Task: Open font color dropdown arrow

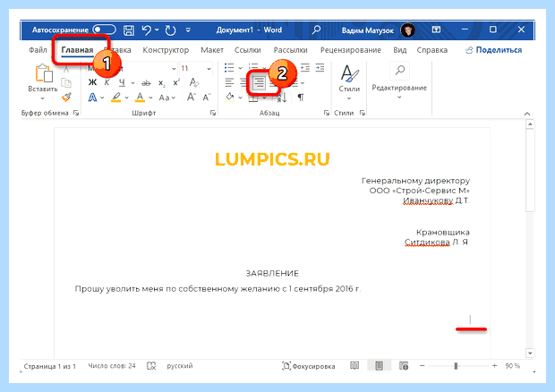Action: click(150, 98)
